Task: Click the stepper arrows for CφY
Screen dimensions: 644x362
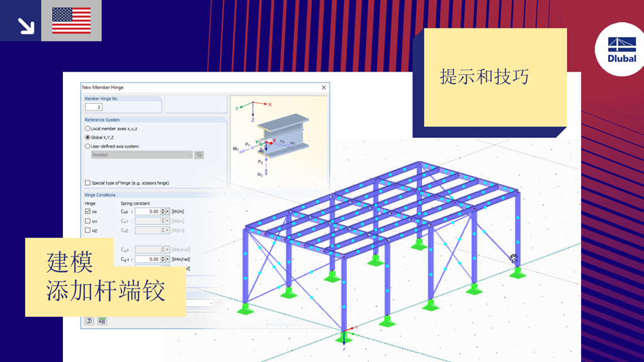Action: pos(163,260)
